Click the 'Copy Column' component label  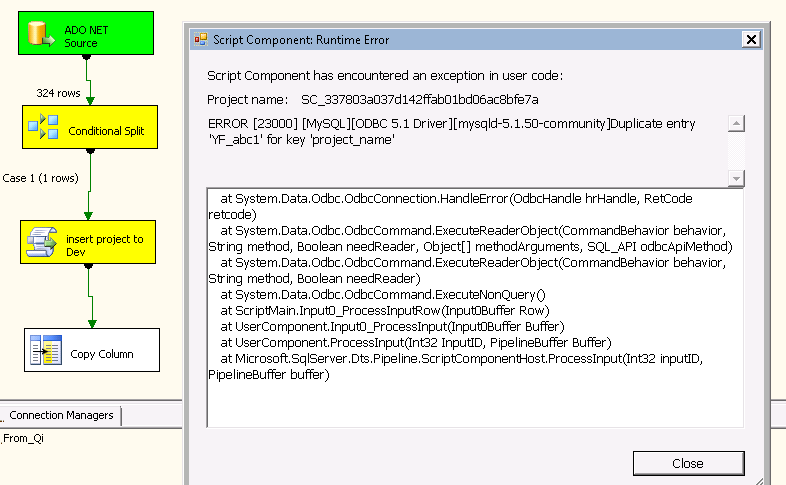101,354
